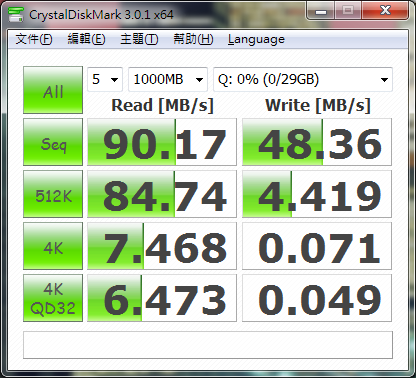Open the test count dropdown showing 5
Screen dimensions: 416x378
[x=105, y=79]
